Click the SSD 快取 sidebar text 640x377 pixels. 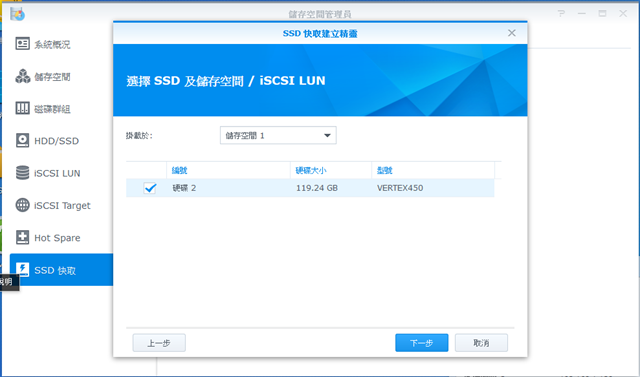(x=55, y=271)
